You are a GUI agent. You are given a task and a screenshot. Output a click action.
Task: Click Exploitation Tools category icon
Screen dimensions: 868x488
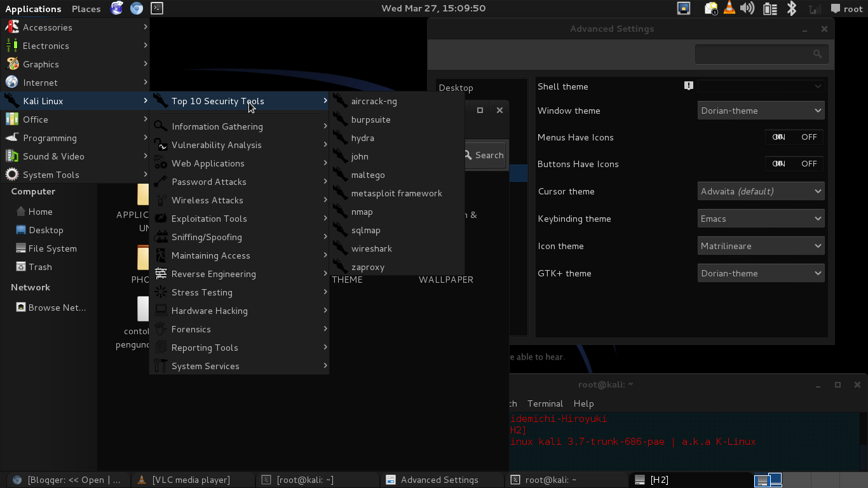[x=161, y=219]
